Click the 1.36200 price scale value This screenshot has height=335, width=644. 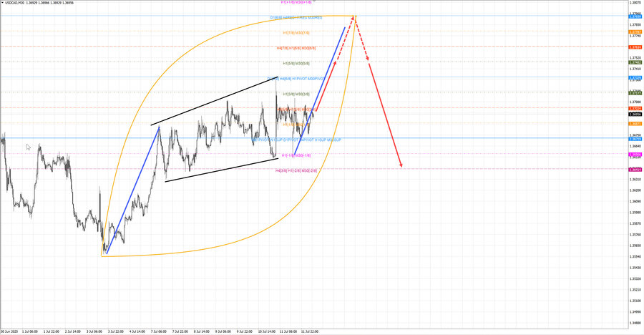point(636,190)
